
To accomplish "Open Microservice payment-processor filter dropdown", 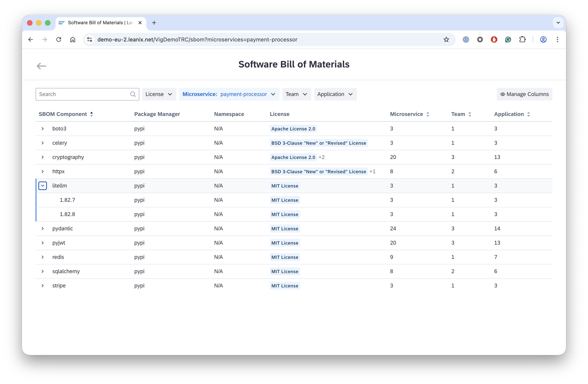I will coord(229,94).
